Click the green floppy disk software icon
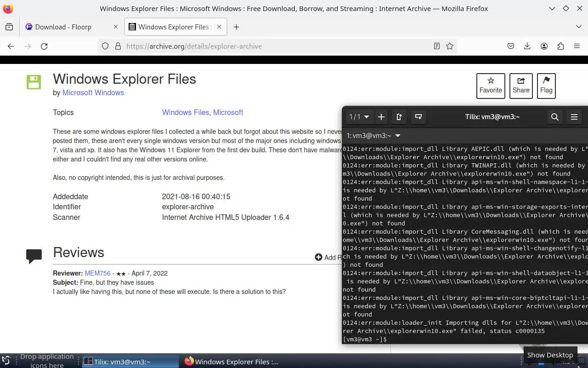Viewport: 588px width, 368px height. [x=34, y=82]
